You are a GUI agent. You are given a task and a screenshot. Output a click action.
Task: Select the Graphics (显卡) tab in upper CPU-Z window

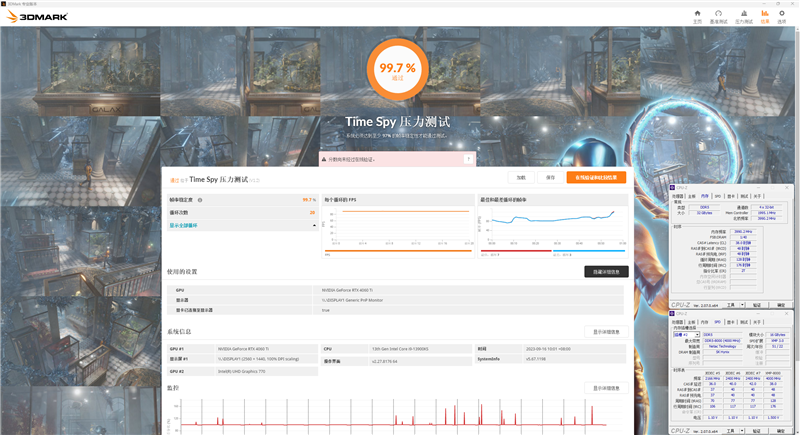(731, 196)
